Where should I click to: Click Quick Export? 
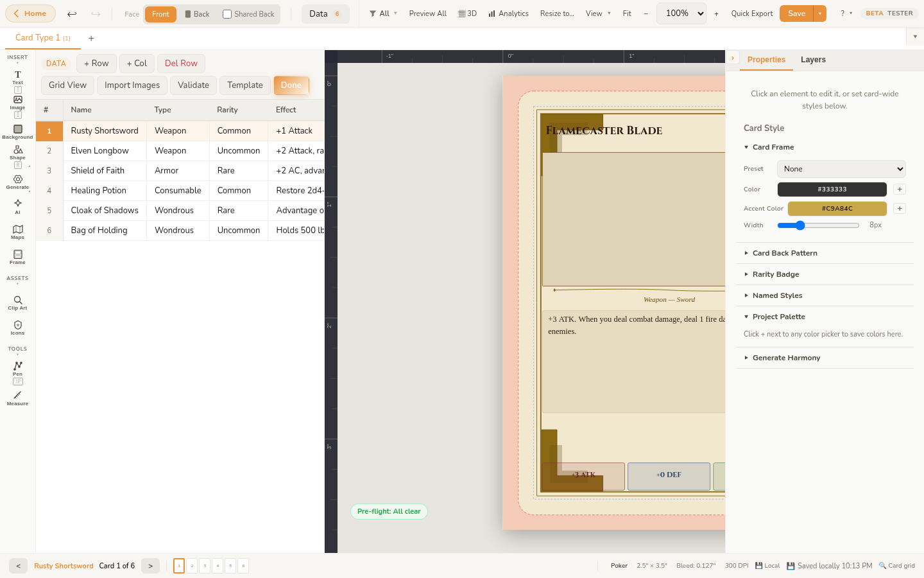pos(751,13)
